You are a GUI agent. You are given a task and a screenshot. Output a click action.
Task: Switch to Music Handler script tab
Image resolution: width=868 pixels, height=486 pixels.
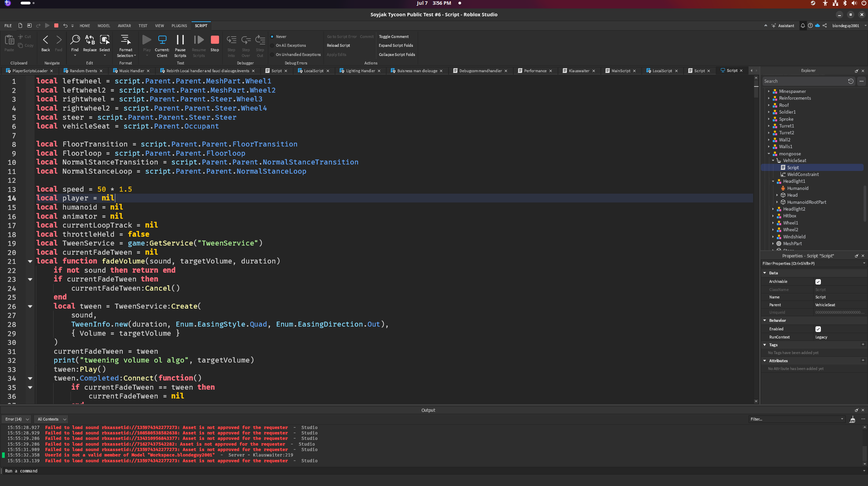(x=131, y=71)
